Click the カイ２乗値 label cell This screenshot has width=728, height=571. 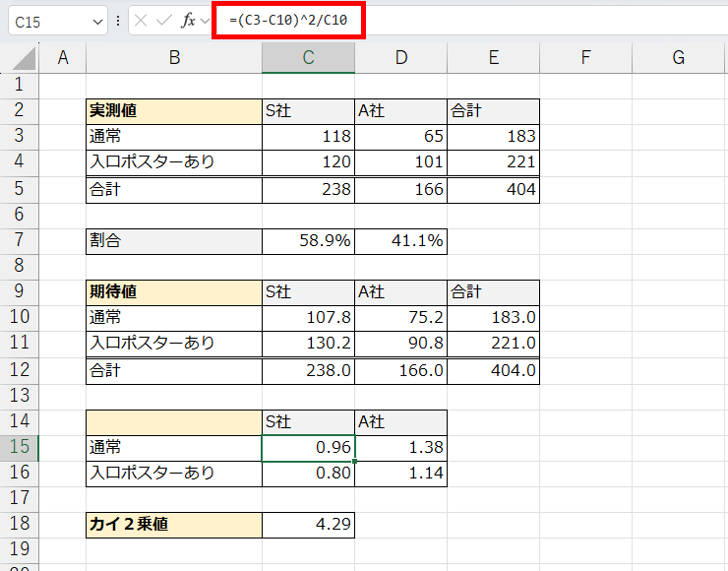coord(174,525)
